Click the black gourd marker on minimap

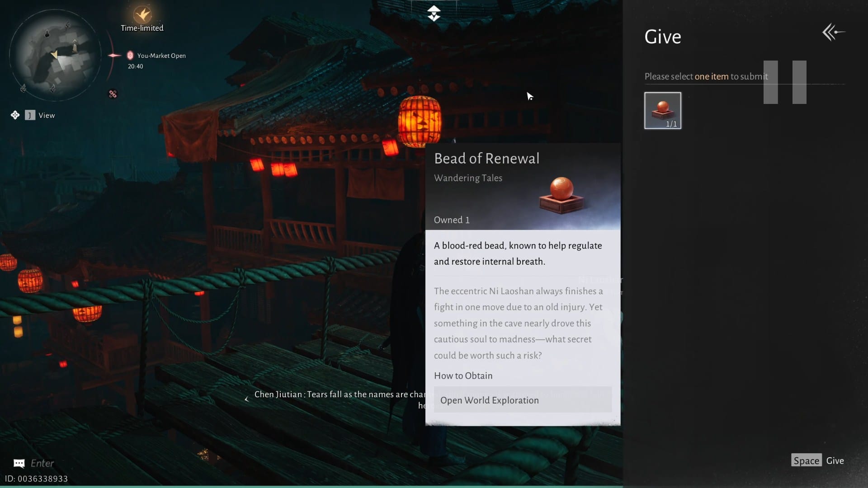47,34
